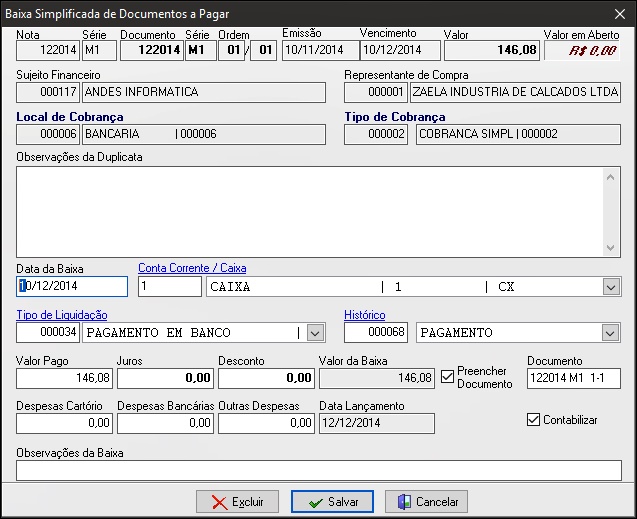This screenshot has width=637, height=519.
Task: Click the Valor field 146,08
Action: (x=492, y=51)
